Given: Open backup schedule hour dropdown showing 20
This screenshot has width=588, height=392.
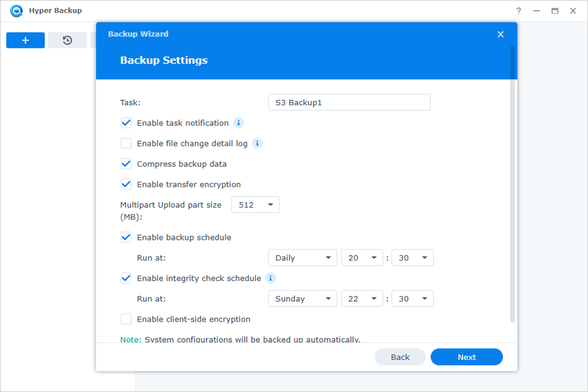Looking at the screenshot, I should click(362, 257).
